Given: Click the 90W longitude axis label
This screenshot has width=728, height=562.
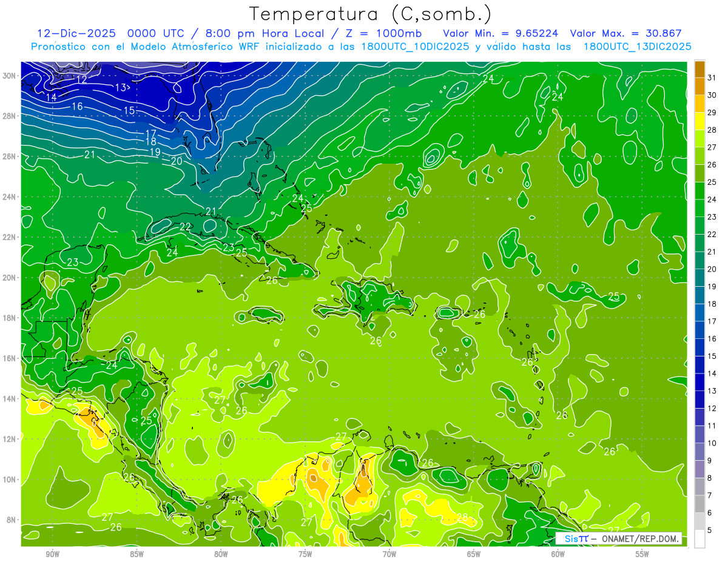Looking at the screenshot, I should pyautogui.click(x=52, y=554).
